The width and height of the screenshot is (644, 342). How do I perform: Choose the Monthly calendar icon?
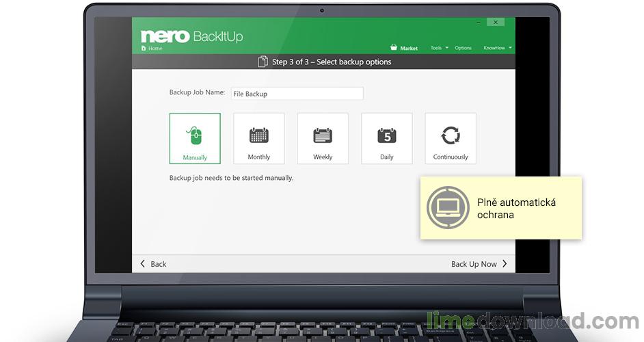coord(258,135)
